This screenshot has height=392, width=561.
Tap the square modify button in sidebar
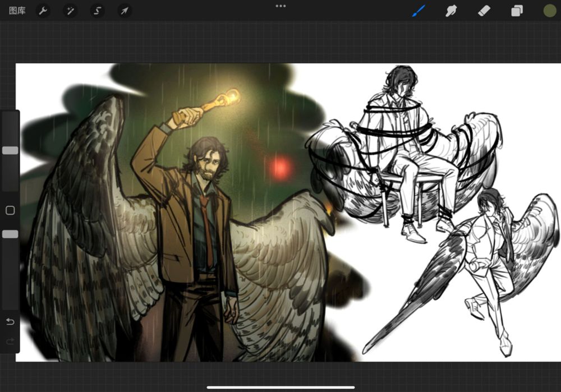[x=10, y=210]
